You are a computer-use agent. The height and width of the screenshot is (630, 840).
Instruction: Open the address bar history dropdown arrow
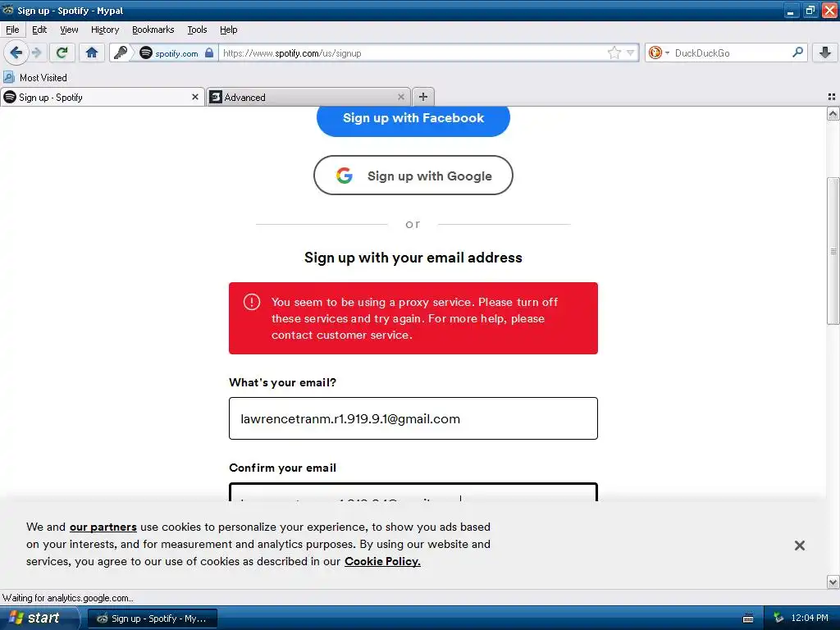pyautogui.click(x=631, y=52)
